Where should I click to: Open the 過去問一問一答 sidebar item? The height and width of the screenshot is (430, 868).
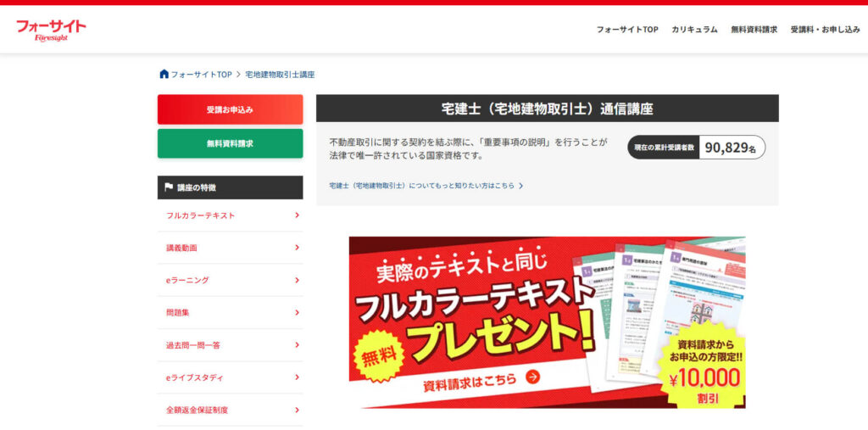231,345
